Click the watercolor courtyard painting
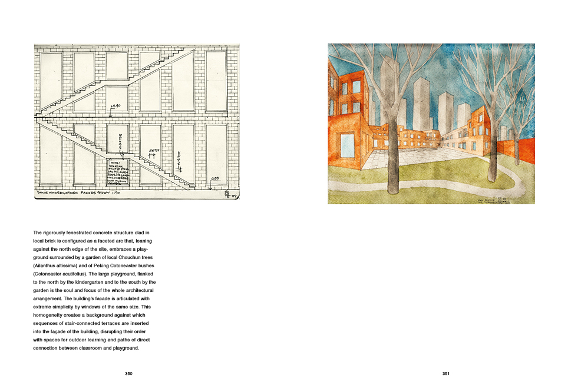The width and height of the screenshot is (568, 392). 431,124
